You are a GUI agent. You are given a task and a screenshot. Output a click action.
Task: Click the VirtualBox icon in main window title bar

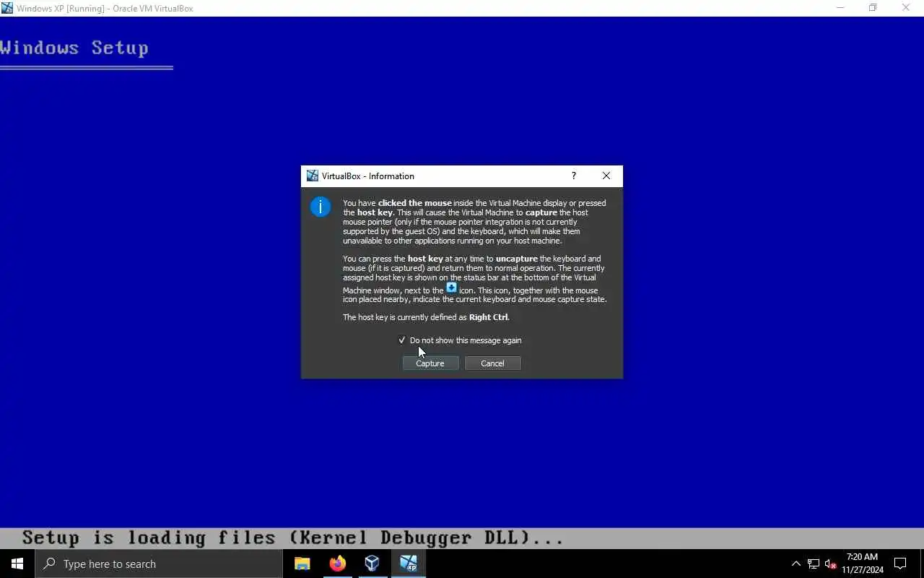click(7, 8)
